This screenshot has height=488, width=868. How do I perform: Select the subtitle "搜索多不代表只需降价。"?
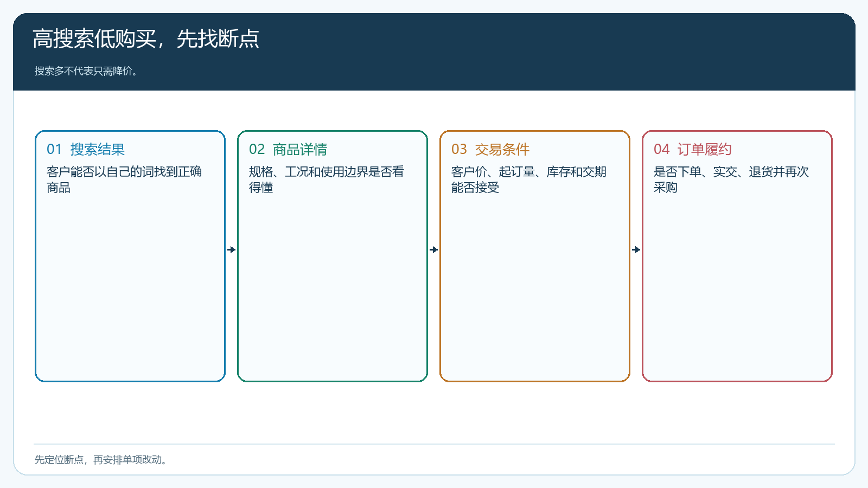point(86,71)
